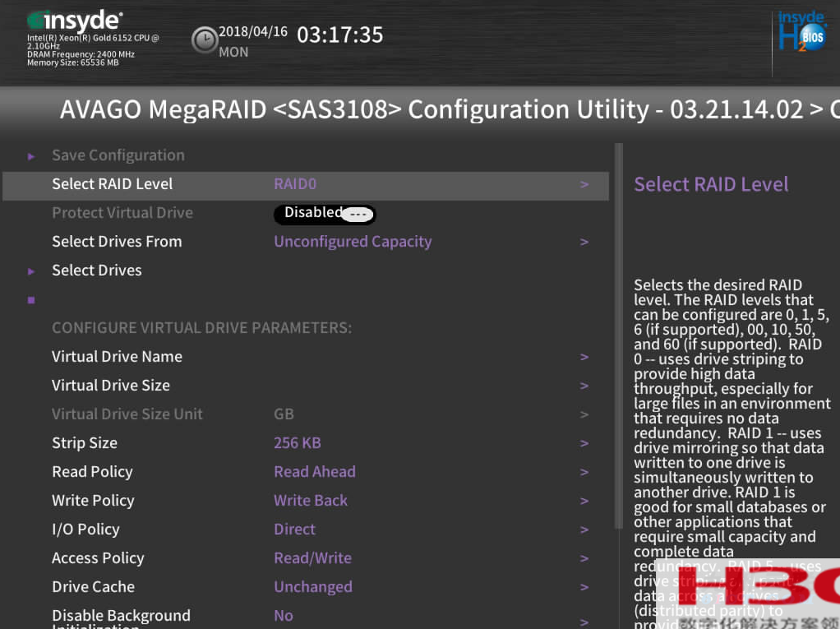
Task: Click chevron at end of Read Policy row
Action: [584, 472]
